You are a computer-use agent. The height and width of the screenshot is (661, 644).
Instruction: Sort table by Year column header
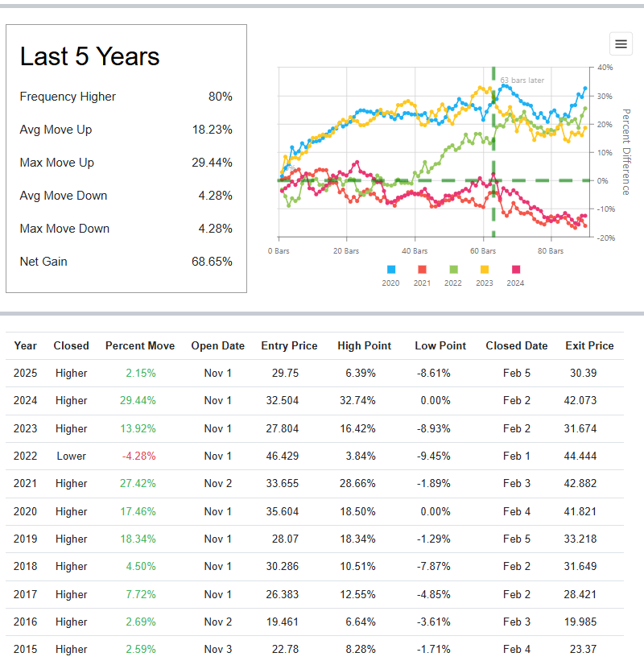tap(25, 345)
